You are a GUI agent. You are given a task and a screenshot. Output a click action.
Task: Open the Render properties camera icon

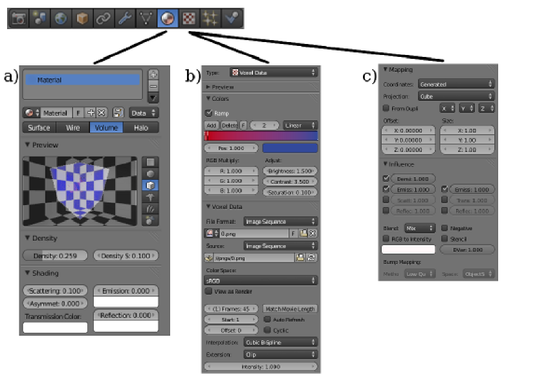(18, 19)
